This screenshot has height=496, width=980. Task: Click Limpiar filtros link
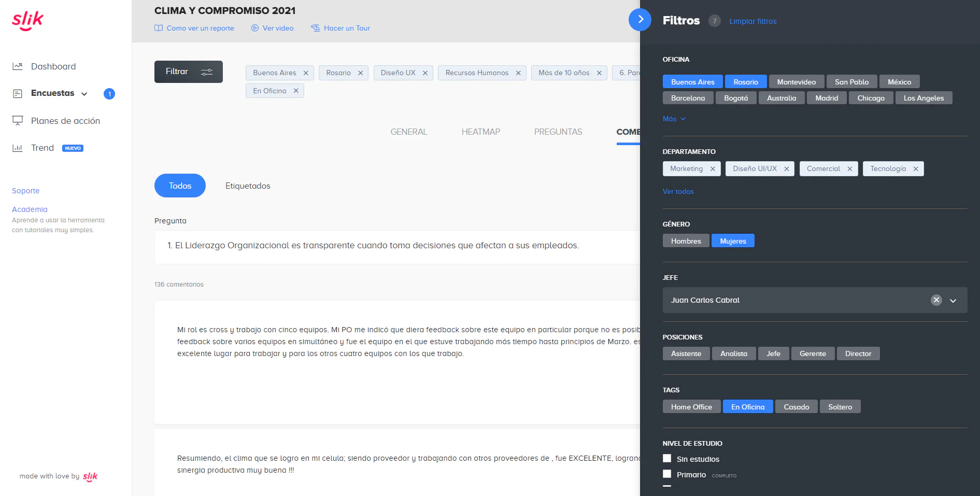(x=752, y=21)
